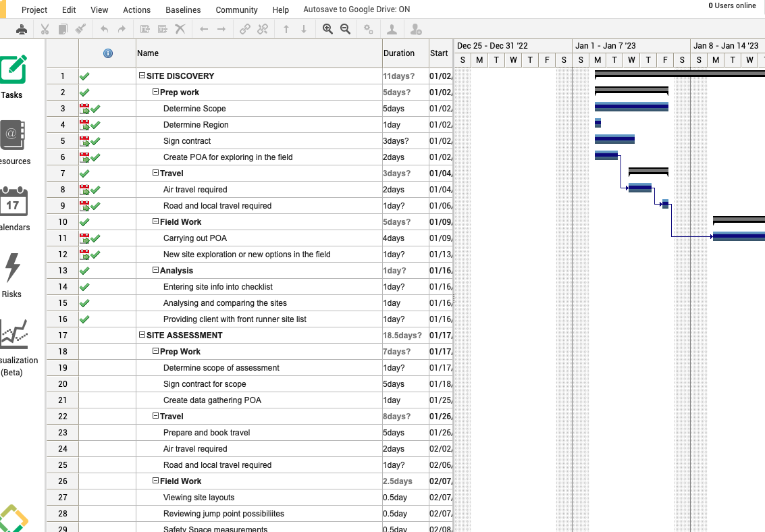Click the Assign resource person-plus icon

pos(416,29)
